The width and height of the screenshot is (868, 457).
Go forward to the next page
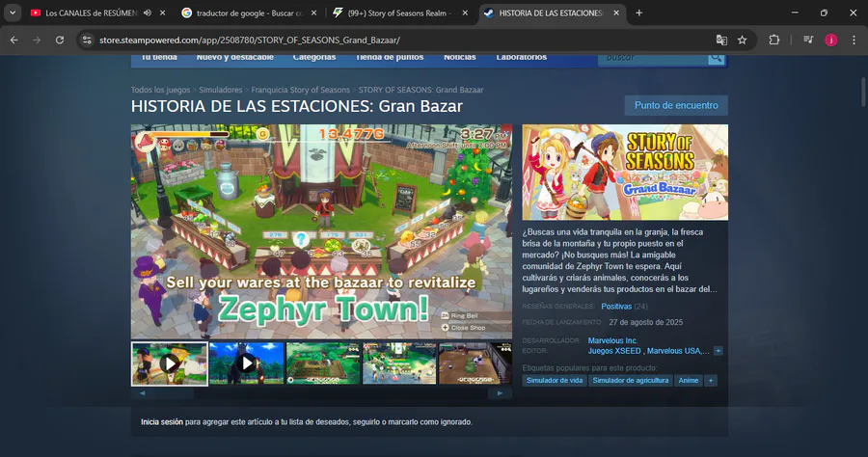click(37, 40)
